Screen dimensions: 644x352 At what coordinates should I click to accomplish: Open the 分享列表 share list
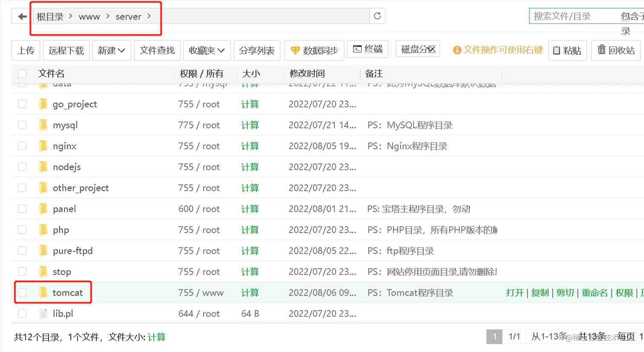pos(257,51)
